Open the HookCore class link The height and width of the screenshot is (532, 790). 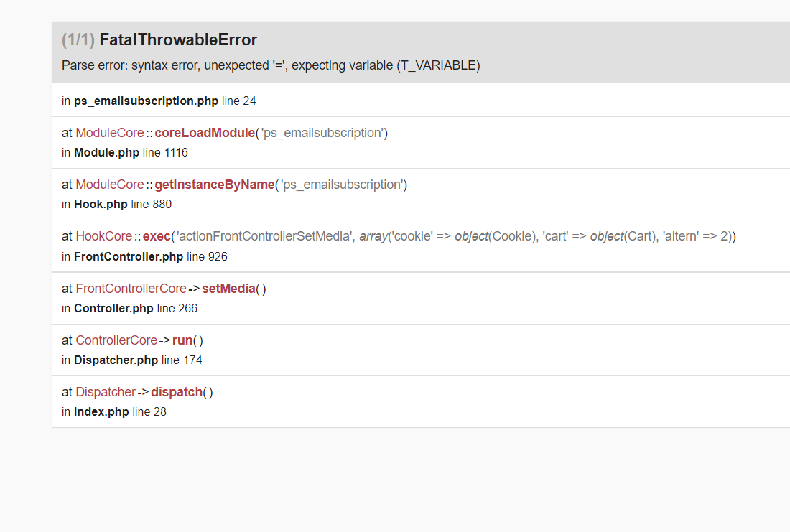104,236
